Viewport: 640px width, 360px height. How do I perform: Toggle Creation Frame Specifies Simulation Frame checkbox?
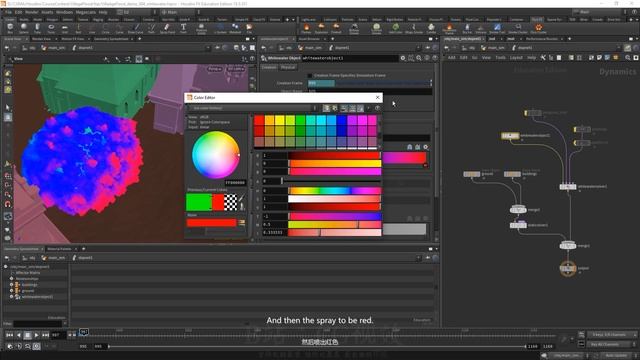pos(309,76)
